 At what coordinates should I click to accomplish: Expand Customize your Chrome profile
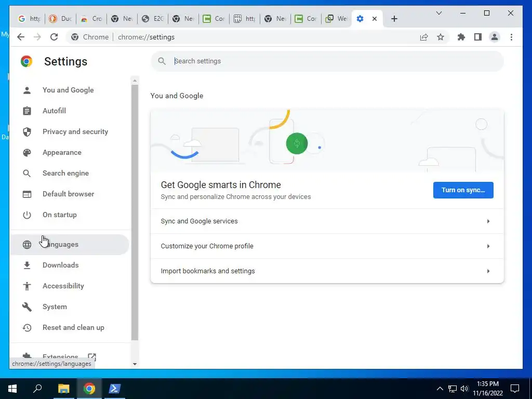tap(327, 246)
